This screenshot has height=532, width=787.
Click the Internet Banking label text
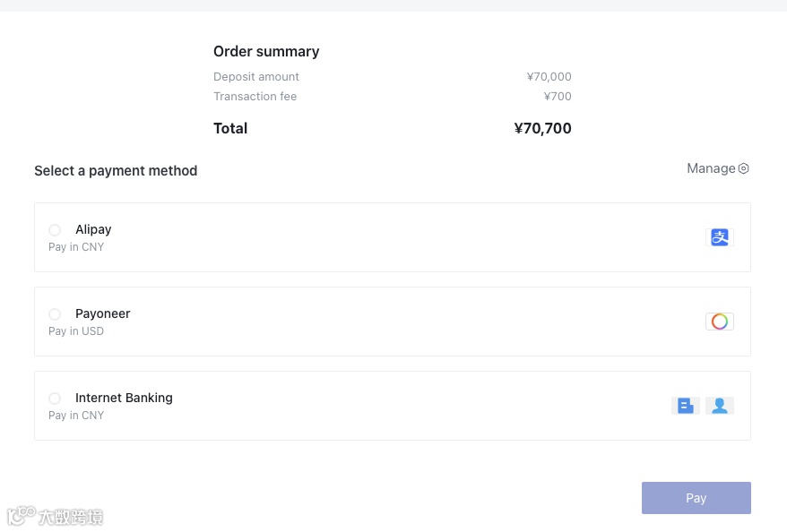pyautogui.click(x=124, y=398)
